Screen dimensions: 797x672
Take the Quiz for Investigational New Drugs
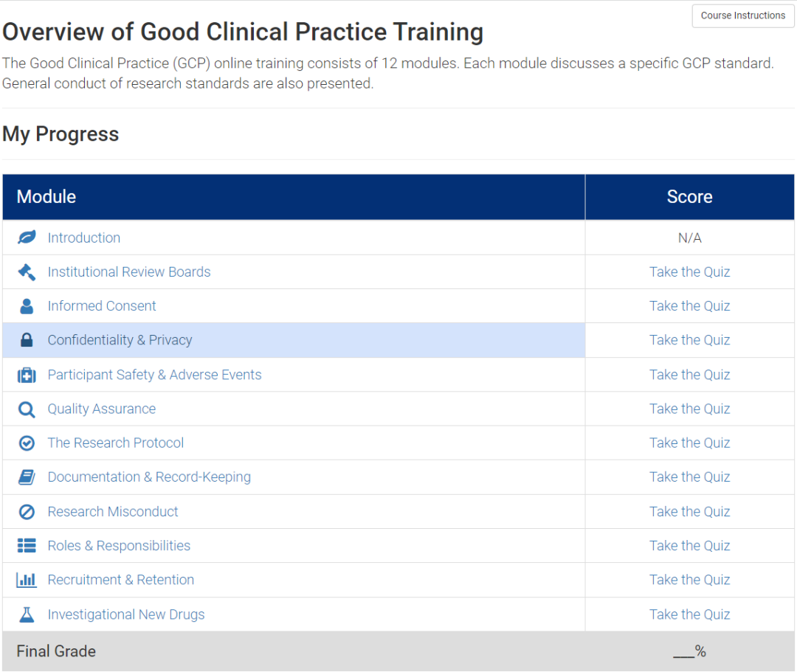pyautogui.click(x=689, y=614)
